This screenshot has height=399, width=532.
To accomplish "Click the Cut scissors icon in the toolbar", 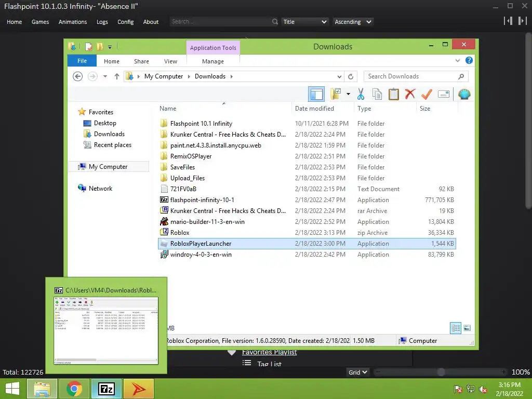I will pos(361,95).
